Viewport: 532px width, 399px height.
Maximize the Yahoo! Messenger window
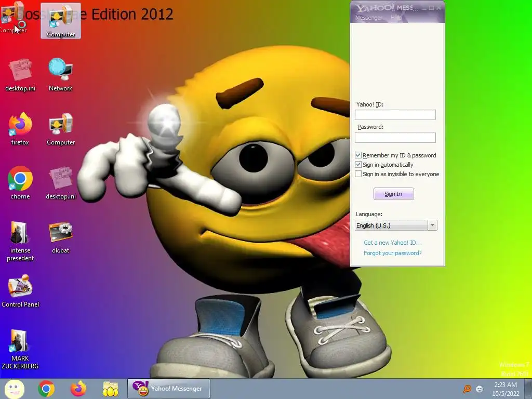point(431,8)
